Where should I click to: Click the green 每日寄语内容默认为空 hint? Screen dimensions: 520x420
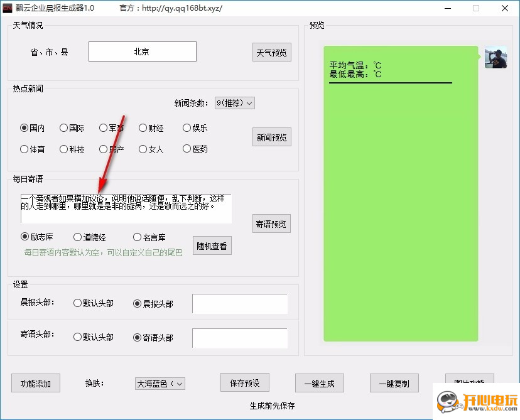coord(103,252)
